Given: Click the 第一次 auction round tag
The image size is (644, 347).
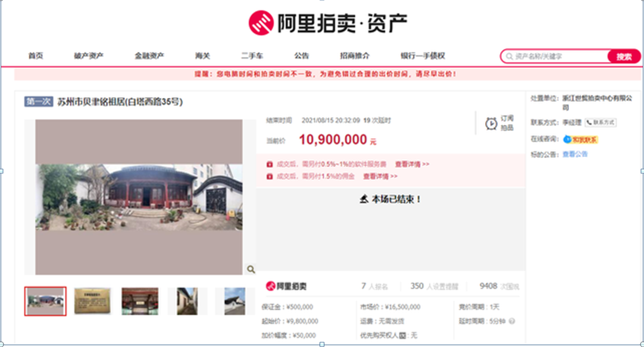Looking at the screenshot, I should pos(39,101).
